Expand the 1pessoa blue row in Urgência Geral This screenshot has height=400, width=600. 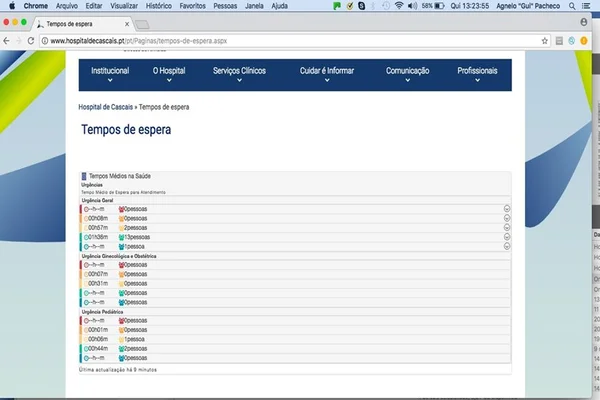coord(507,246)
